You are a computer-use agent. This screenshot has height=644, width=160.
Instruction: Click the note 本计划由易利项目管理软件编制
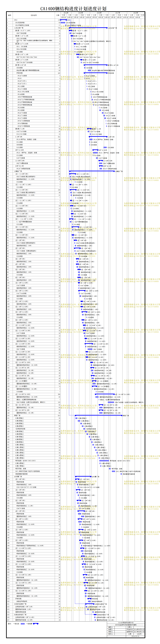tap(126, 625)
